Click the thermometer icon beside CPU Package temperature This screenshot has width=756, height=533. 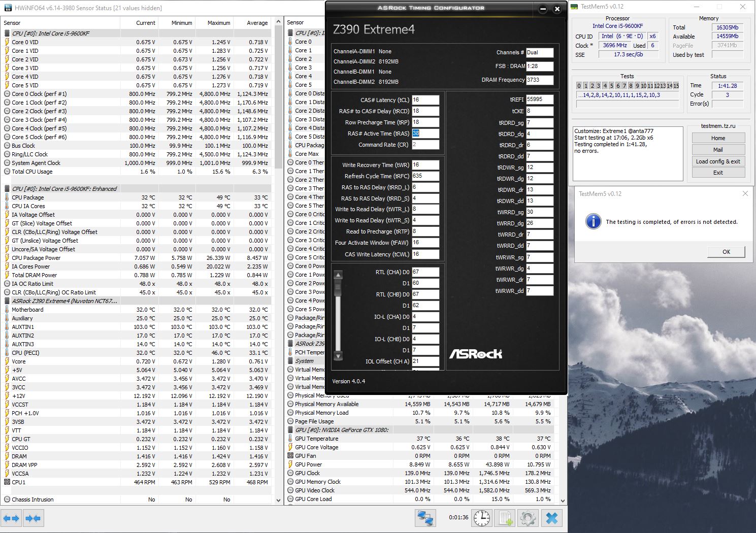point(7,197)
